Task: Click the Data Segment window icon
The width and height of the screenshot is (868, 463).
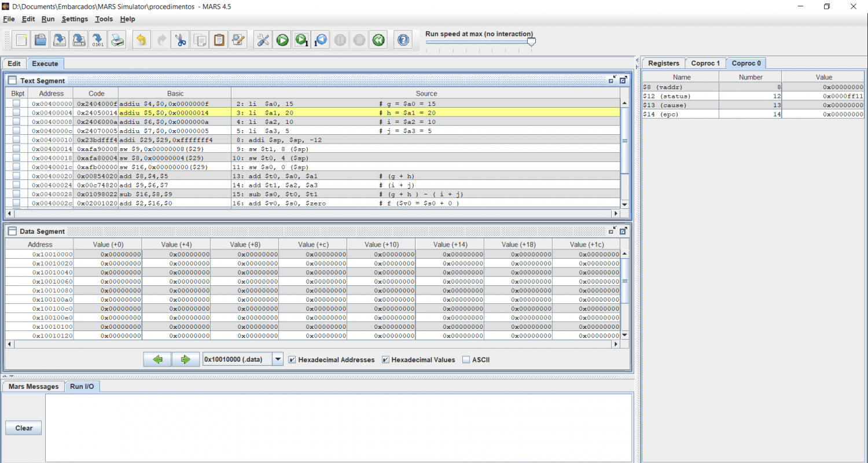Action: pyautogui.click(x=12, y=231)
